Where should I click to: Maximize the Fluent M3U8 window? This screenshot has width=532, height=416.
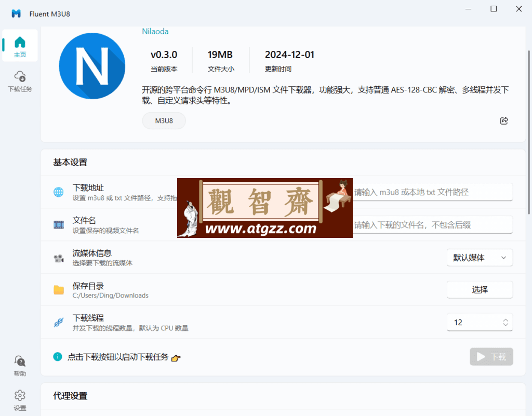[x=494, y=9]
